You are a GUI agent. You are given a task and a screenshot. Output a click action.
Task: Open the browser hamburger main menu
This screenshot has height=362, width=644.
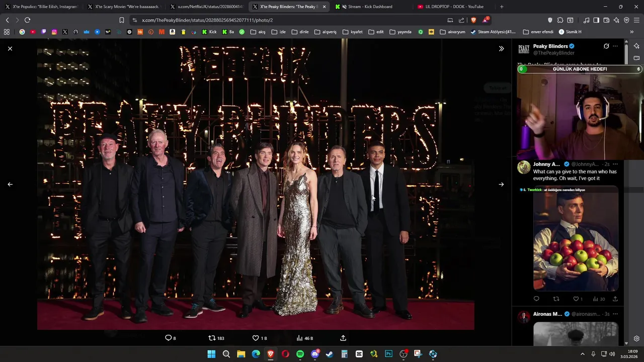(x=636, y=20)
